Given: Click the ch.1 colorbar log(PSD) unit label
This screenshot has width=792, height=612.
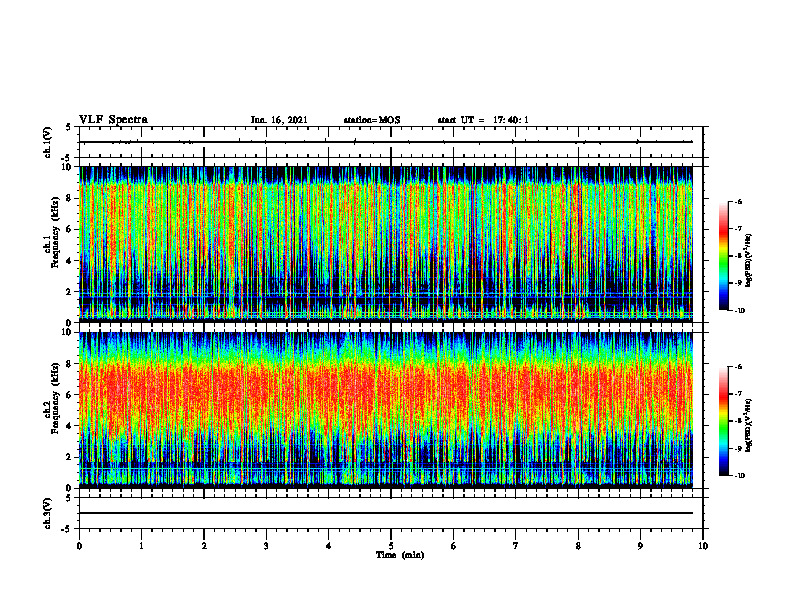Looking at the screenshot, I should (x=749, y=260).
